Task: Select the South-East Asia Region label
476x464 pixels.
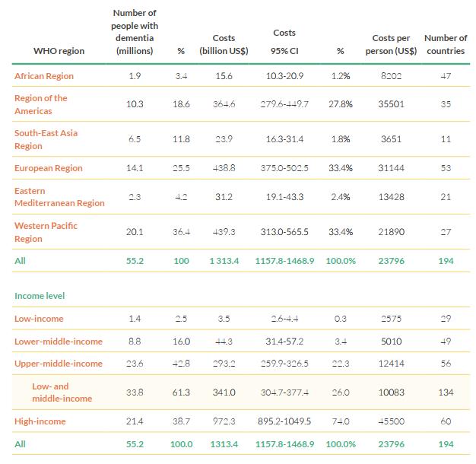Action: [46, 139]
